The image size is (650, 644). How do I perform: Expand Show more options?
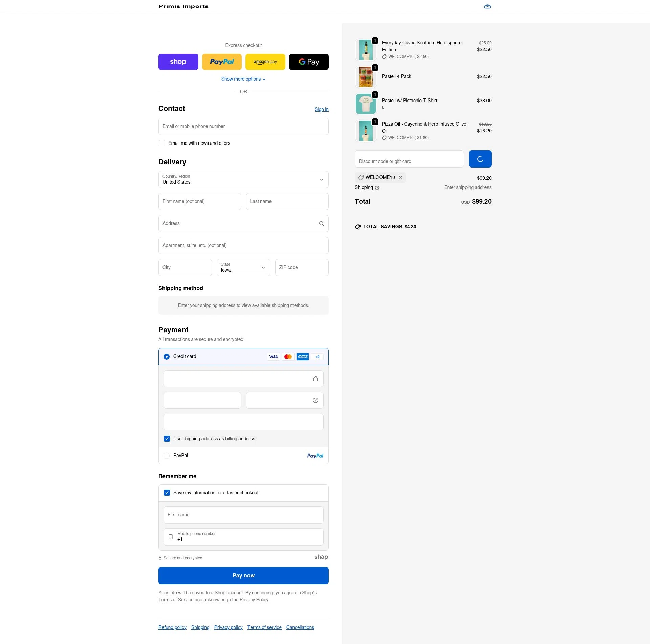[x=243, y=79]
